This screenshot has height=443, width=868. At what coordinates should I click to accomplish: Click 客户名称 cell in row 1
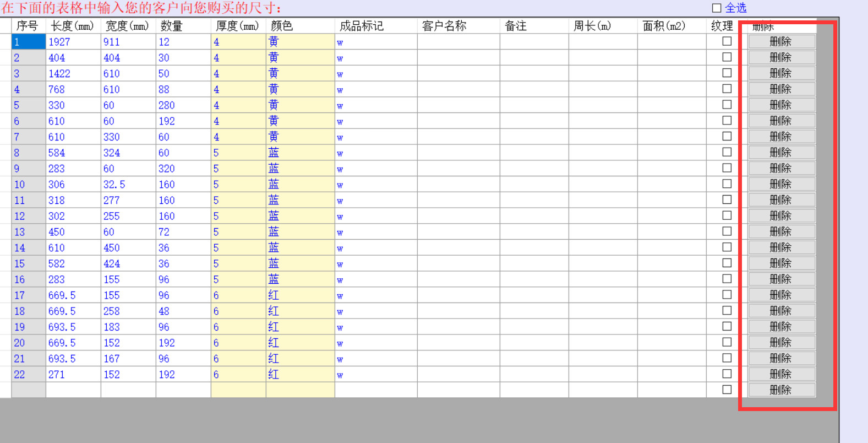click(x=458, y=42)
